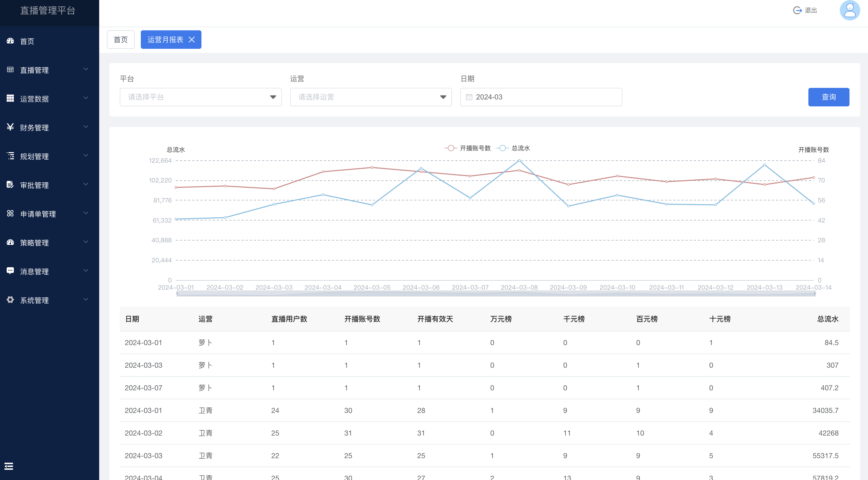The height and width of the screenshot is (480, 868).
Task: Click the logout arrow icon
Action: (797, 10)
